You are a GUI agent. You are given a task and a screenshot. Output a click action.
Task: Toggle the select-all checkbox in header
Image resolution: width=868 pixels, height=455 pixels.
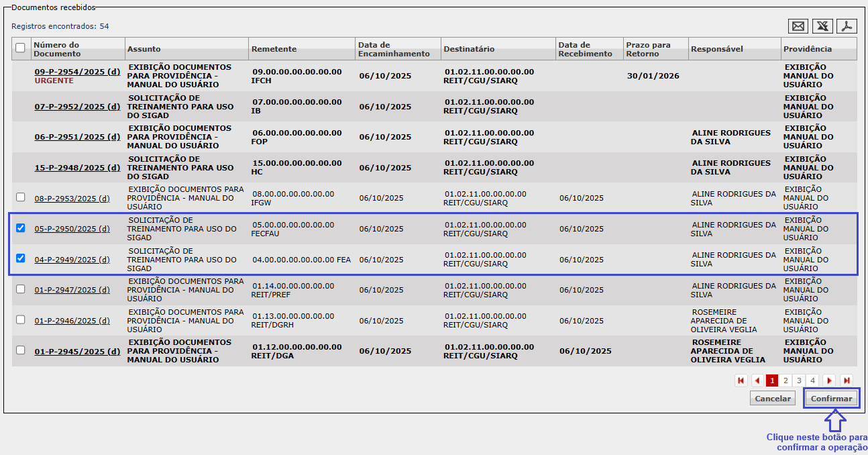coord(20,48)
